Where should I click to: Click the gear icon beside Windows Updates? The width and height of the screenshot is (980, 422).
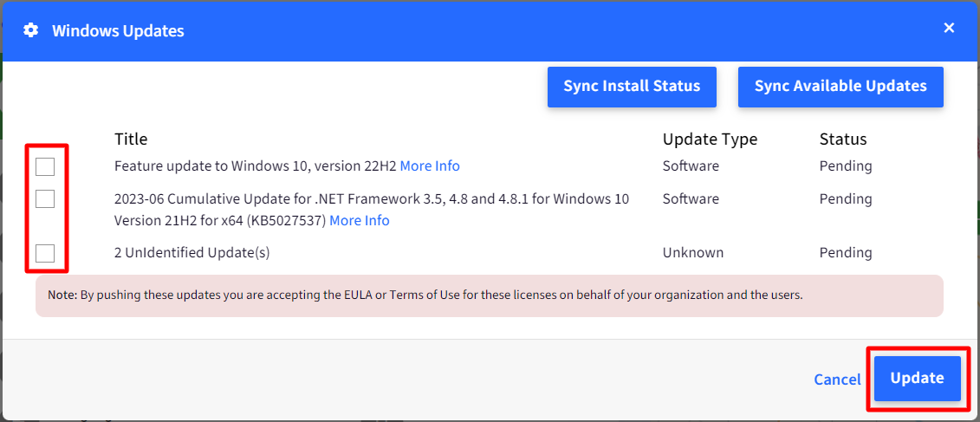(x=30, y=30)
